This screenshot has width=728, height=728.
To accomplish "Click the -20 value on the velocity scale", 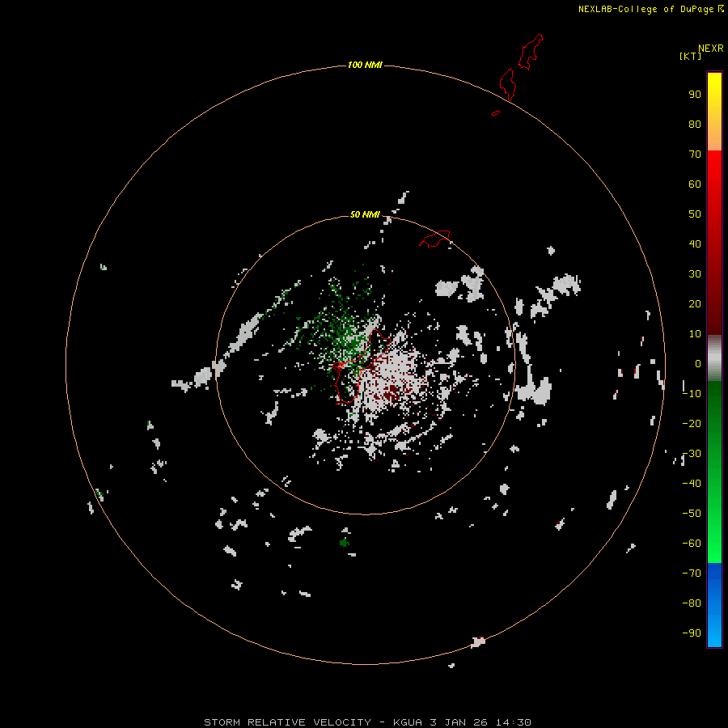I will pyautogui.click(x=692, y=424).
